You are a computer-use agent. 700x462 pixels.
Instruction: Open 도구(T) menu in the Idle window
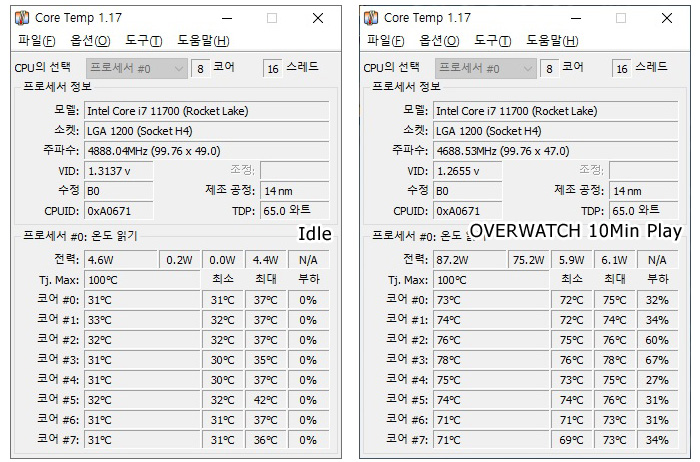point(144,41)
